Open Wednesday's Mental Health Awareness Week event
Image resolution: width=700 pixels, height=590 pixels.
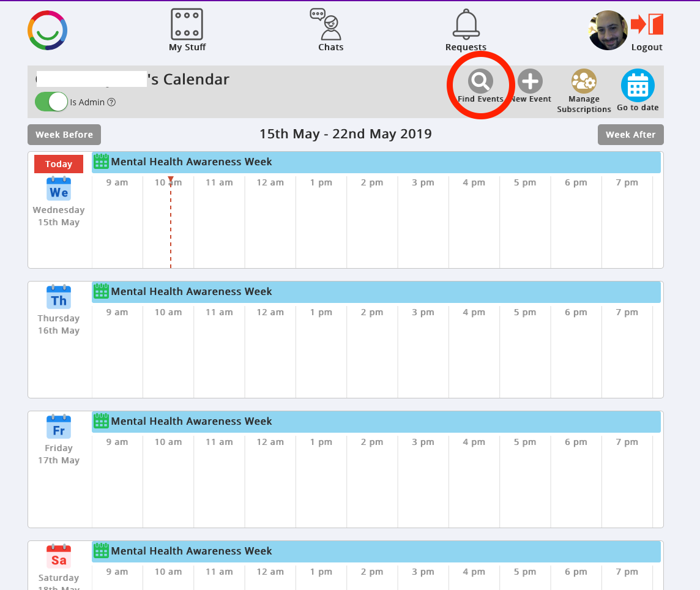click(x=376, y=162)
